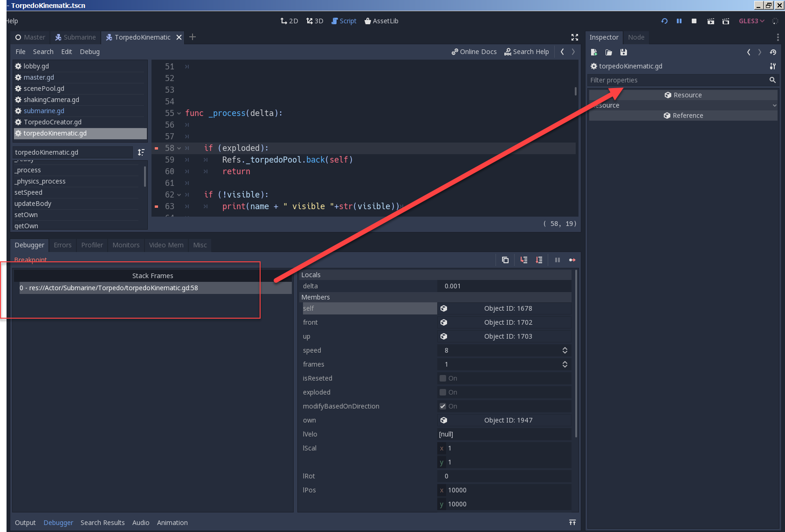The height and width of the screenshot is (532, 785).
Task: Open TorpedoCreator.gd in script list
Action: tap(80, 122)
